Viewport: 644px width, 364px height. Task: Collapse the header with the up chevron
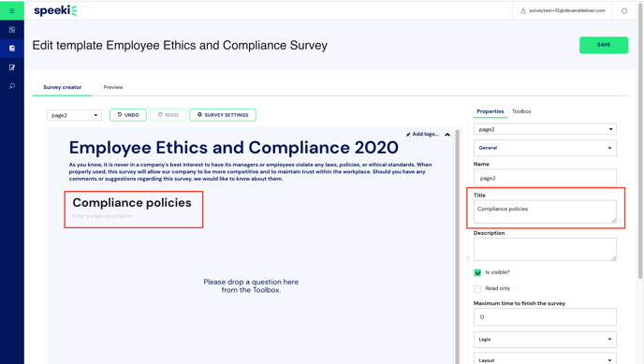447,134
